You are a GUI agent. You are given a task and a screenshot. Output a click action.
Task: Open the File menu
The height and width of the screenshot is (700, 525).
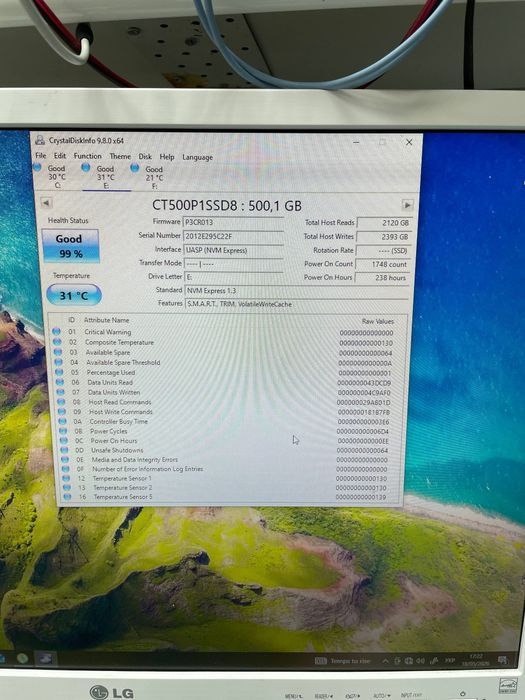[x=41, y=155]
